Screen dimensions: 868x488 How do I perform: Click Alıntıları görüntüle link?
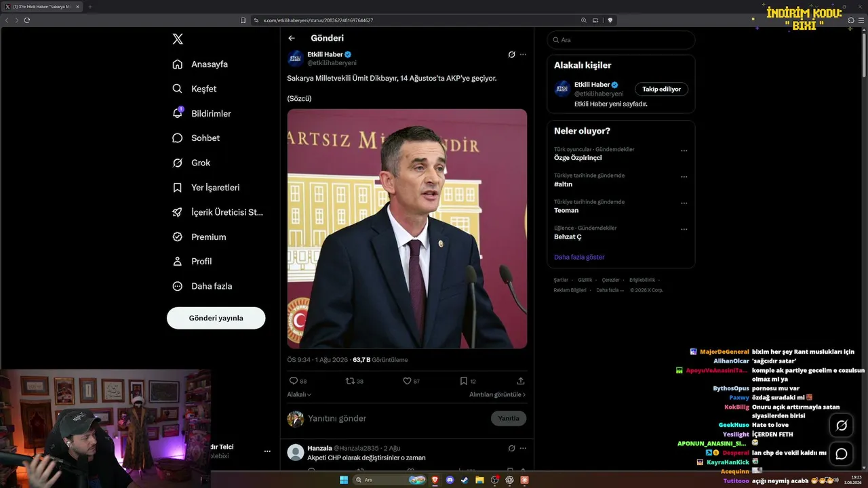click(497, 394)
